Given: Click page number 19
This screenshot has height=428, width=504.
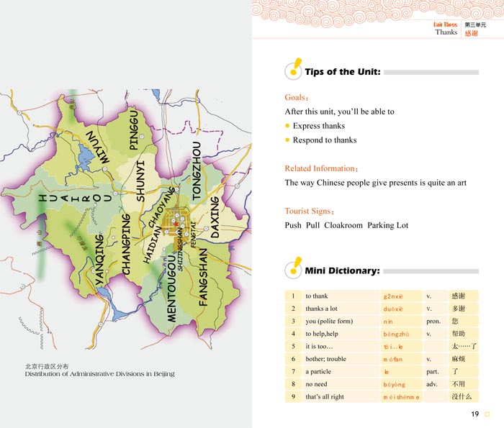Looking at the screenshot, I should pos(475,414).
